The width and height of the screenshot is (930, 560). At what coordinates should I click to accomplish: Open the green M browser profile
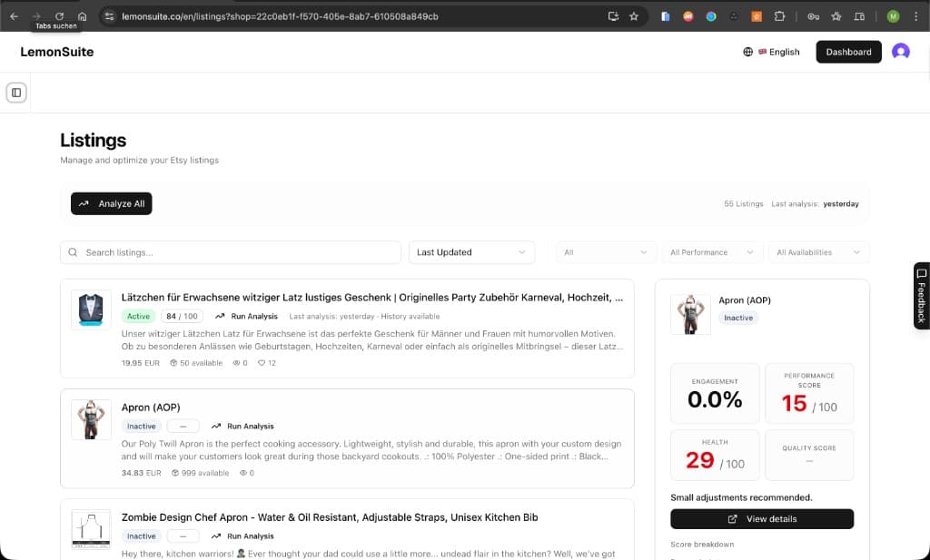tap(893, 16)
